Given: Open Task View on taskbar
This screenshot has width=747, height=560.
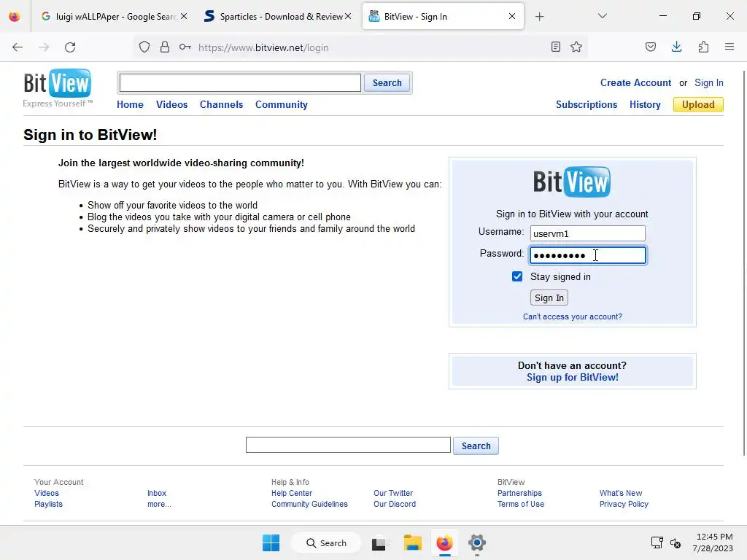Looking at the screenshot, I should 379,543.
